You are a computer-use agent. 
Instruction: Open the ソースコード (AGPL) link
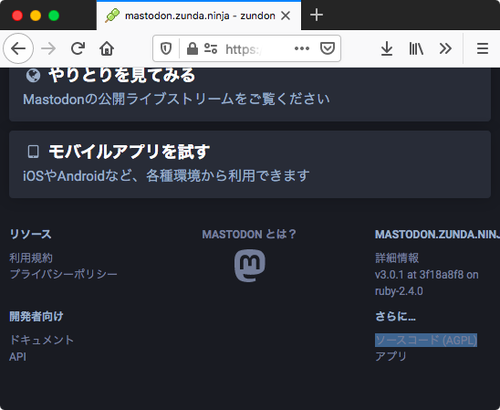pyautogui.click(x=426, y=340)
